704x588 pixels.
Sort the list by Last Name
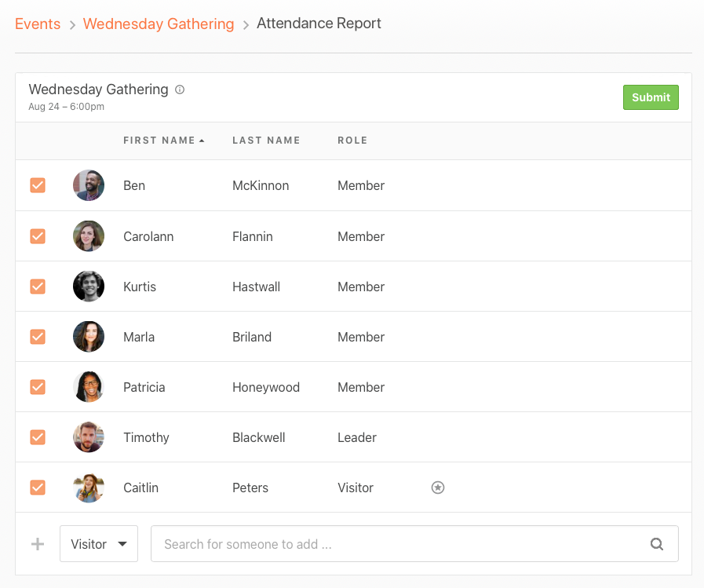266,141
